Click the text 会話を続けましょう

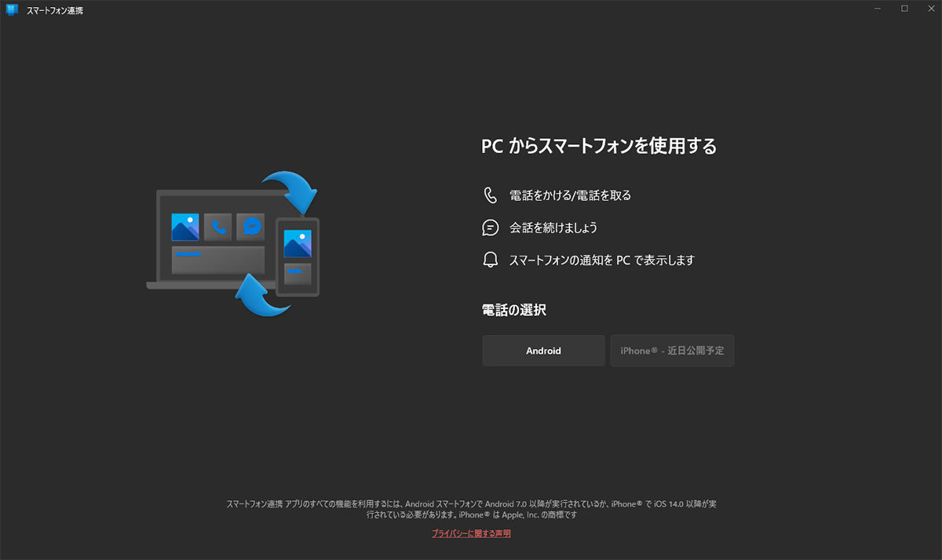click(x=553, y=227)
